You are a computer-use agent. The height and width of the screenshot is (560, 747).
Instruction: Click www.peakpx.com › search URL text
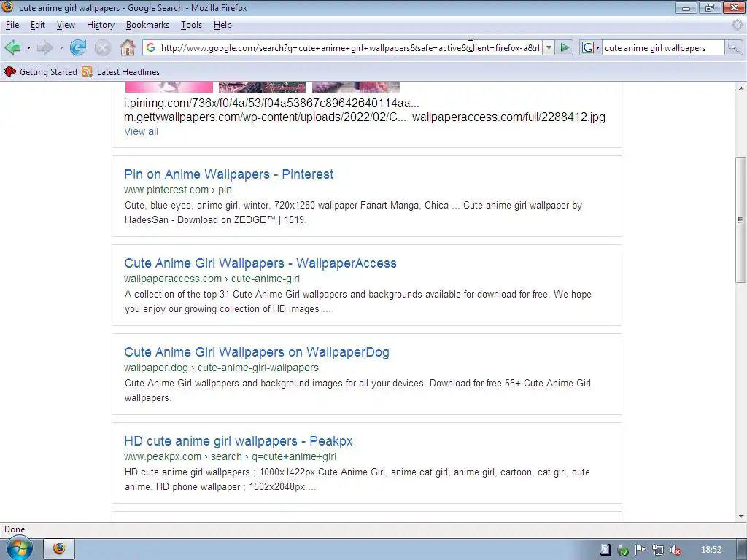point(230,456)
